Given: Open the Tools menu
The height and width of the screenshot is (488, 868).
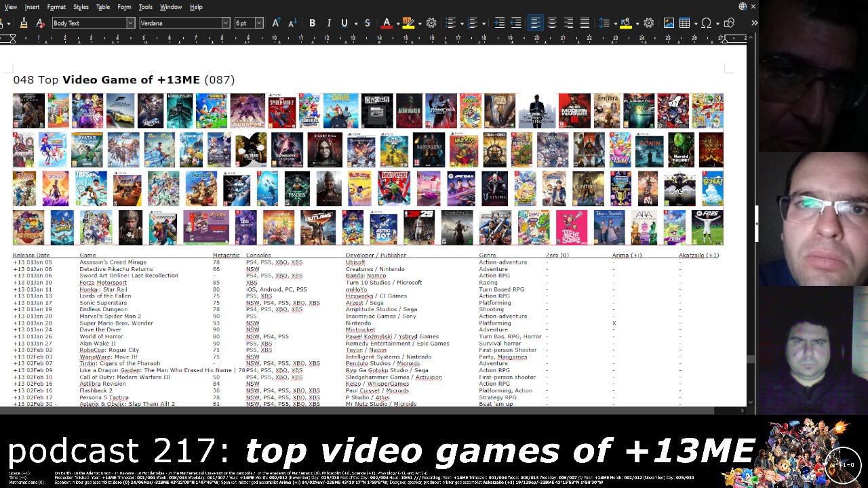Looking at the screenshot, I should click(146, 7).
